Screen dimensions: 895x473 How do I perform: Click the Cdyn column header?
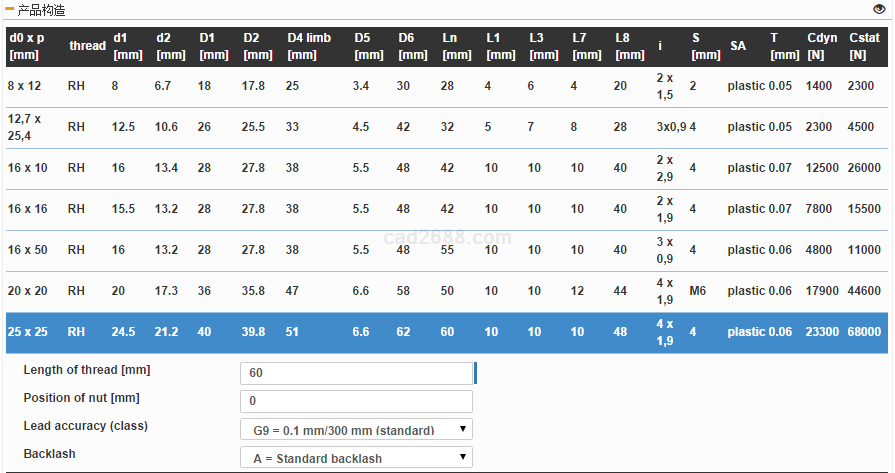coord(822,46)
